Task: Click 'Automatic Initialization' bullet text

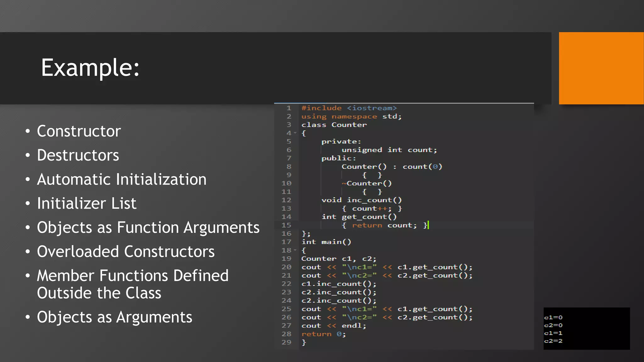Action: 122,179
